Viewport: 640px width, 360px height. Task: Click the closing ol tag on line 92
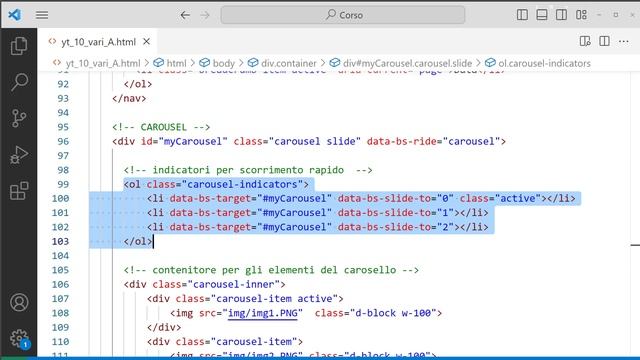(x=138, y=84)
